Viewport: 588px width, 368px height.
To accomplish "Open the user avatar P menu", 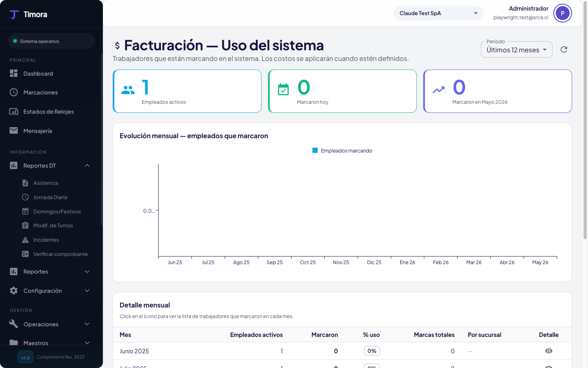I will pos(563,13).
